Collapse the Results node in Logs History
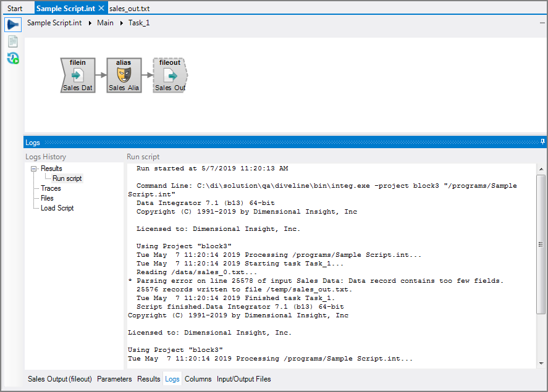This screenshot has height=392, width=548. (33, 168)
